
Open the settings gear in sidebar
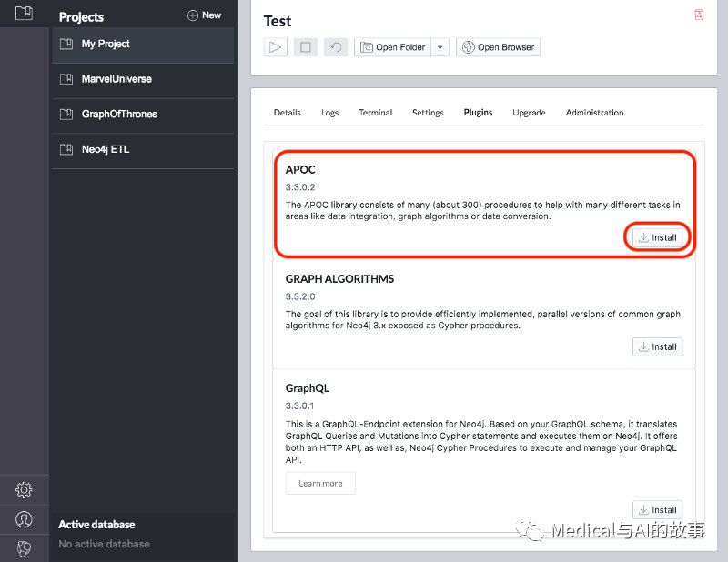pyautogui.click(x=24, y=490)
